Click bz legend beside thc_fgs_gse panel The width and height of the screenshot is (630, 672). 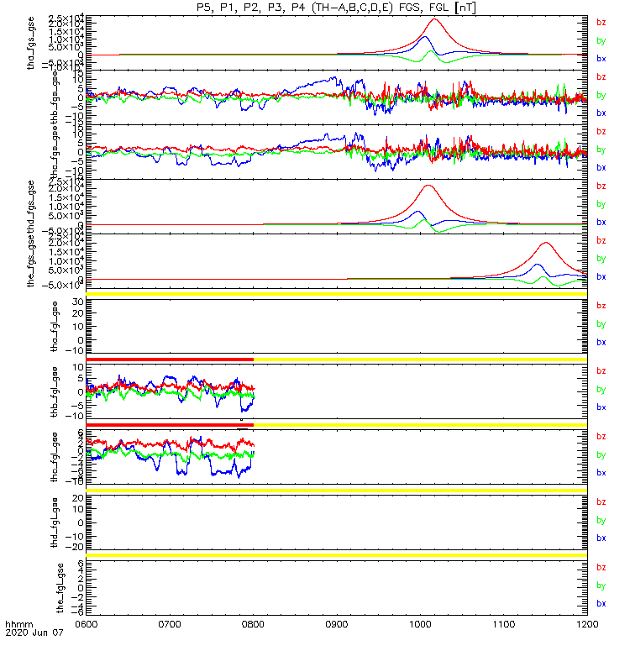pyautogui.click(x=601, y=132)
